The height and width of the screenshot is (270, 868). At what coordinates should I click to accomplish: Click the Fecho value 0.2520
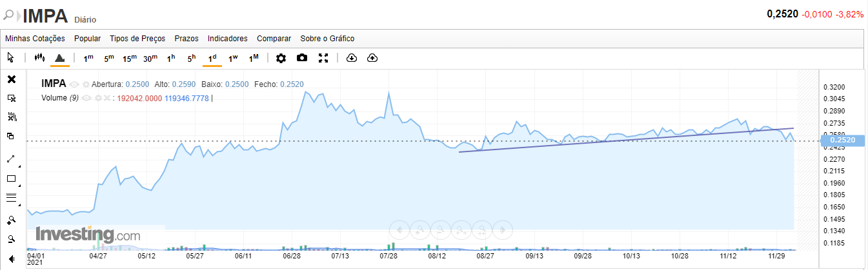coord(292,84)
